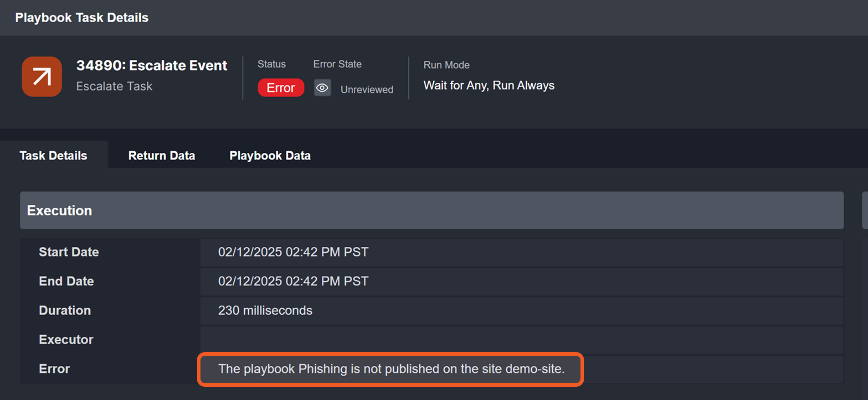Viewport: 868px width, 400px height.
Task: Click the Playbook Task Details title
Action: pos(82,18)
